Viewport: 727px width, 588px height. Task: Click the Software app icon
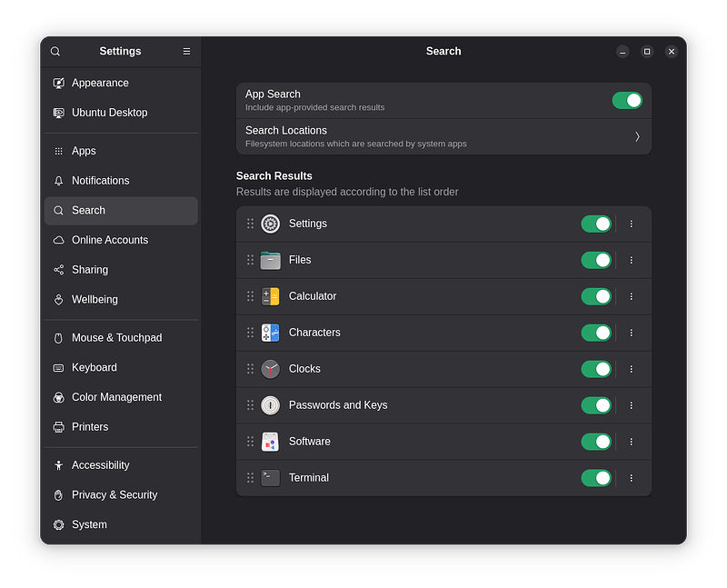pyautogui.click(x=270, y=442)
